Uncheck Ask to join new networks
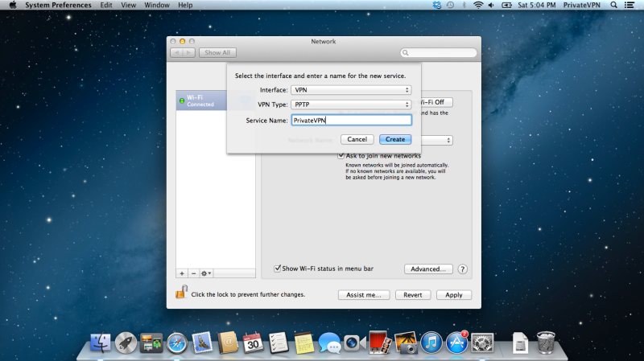Image resolution: width=644 pixels, height=361 pixels. (x=341, y=155)
